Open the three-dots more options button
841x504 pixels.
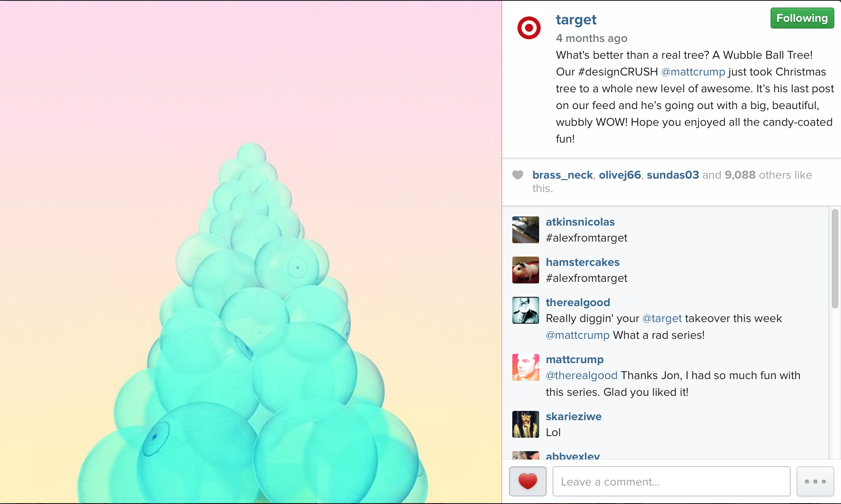(815, 481)
